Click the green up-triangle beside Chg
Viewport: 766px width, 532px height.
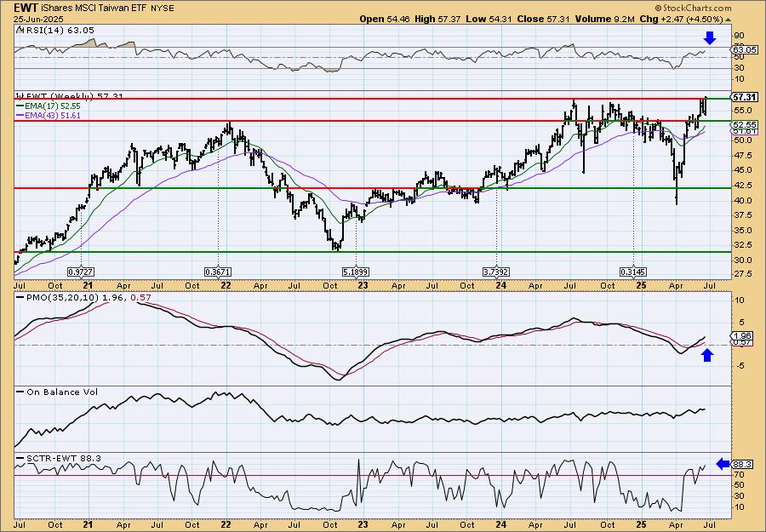coord(728,20)
